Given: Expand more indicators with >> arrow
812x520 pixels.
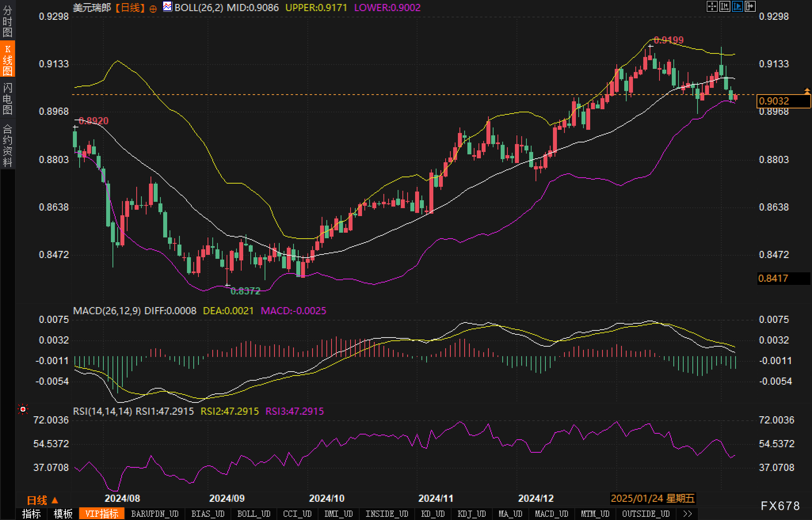Looking at the screenshot, I should point(687,514).
